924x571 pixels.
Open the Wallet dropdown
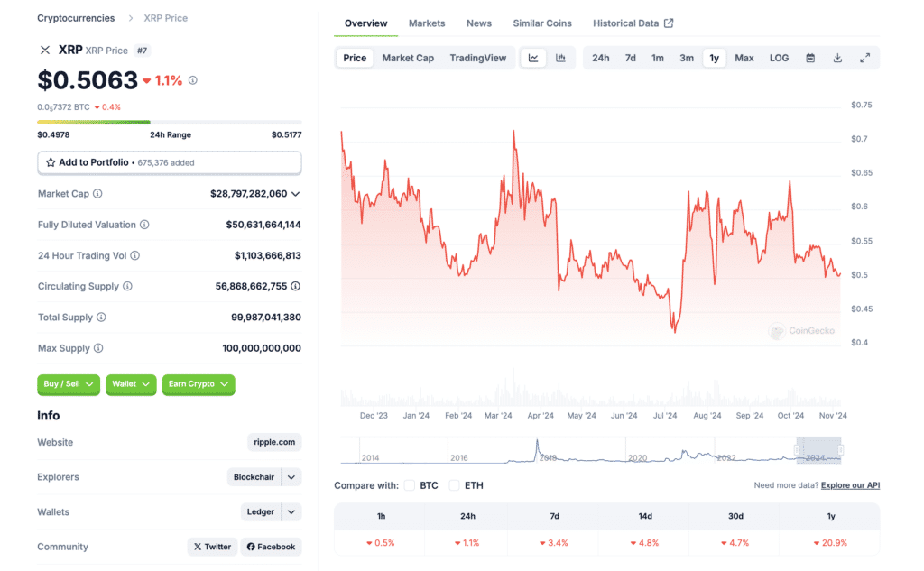coord(131,384)
